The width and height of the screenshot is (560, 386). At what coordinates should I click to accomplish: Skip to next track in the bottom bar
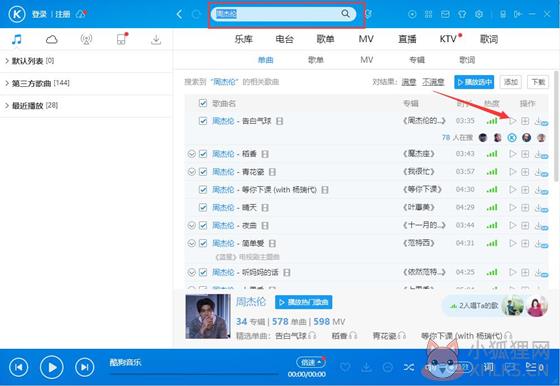pos(85,367)
